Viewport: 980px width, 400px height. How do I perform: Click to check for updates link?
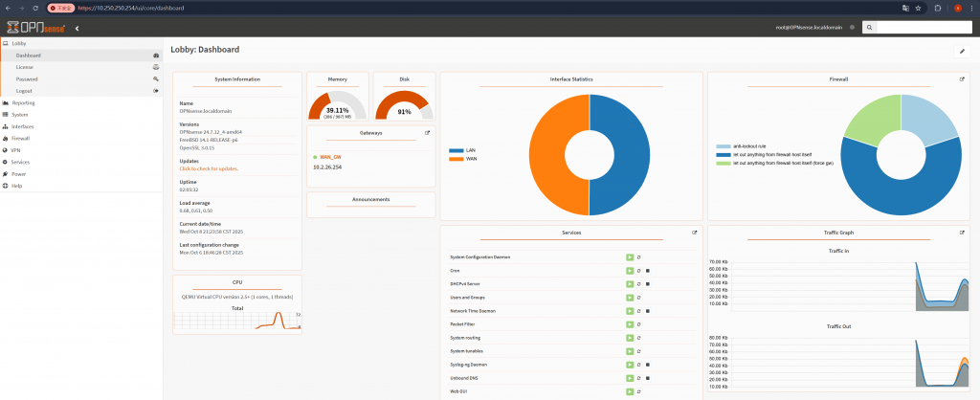[x=209, y=168]
